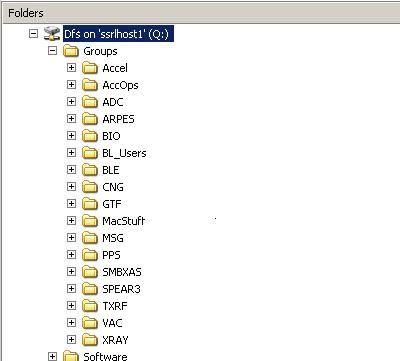Click the TXRF folder icon
This screenshot has width=400, height=361.
(x=90, y=306)
